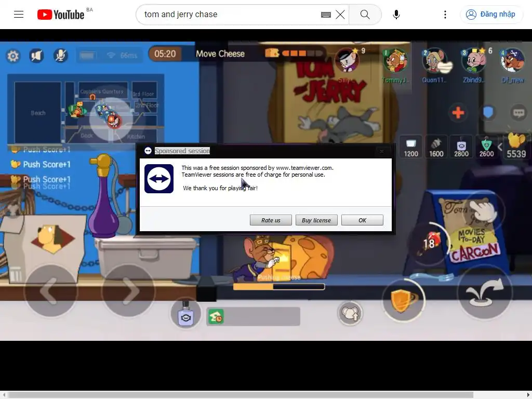Open the game settings gear icon
The height and width of the screenshot is (399, 532).
(x=13, y=56)
